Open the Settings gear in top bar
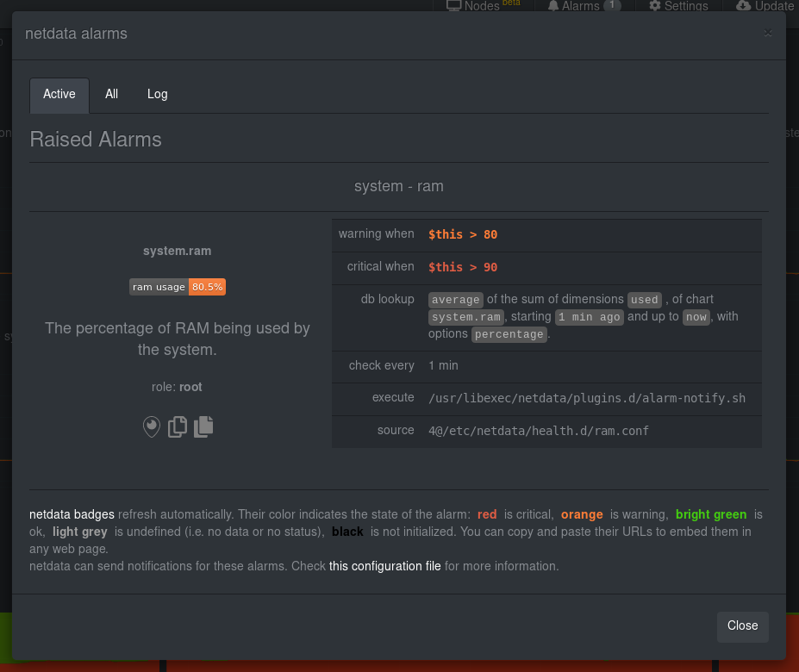The image size is (799, 672). (655, 6)
